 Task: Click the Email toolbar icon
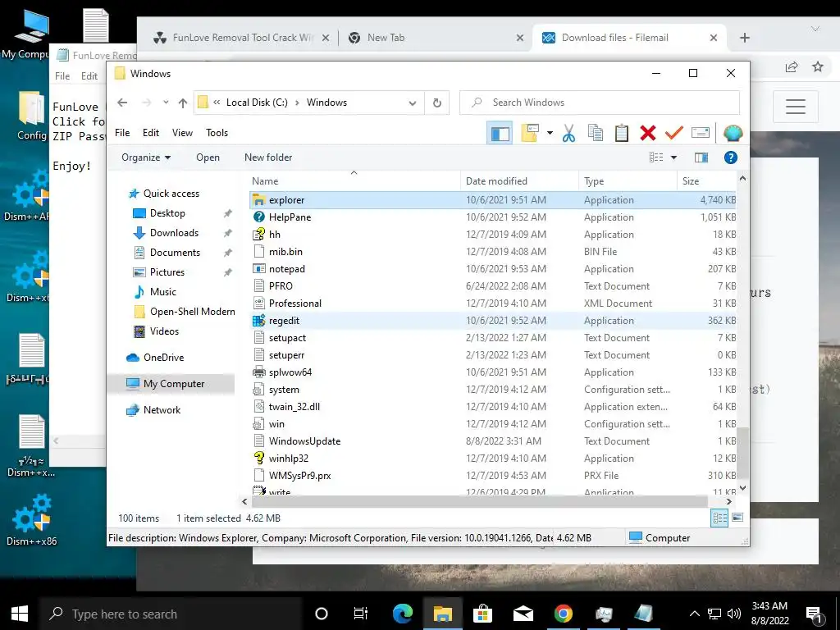pos(701,132)
